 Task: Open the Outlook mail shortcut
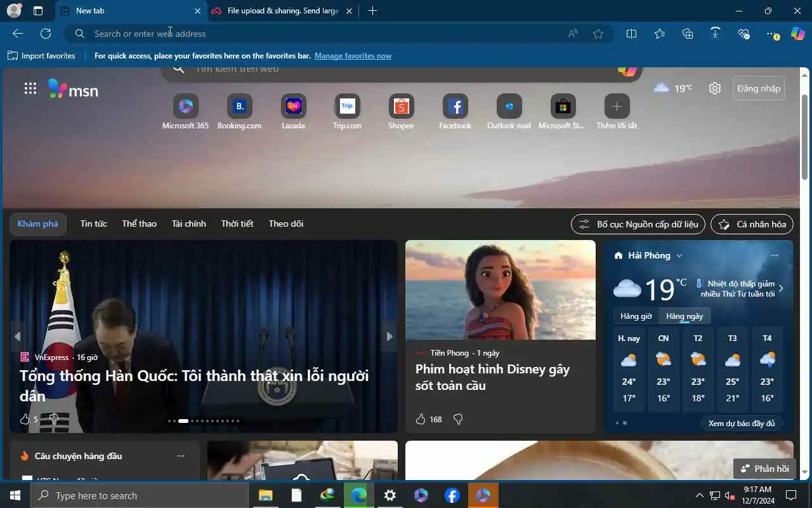[509, 112]
